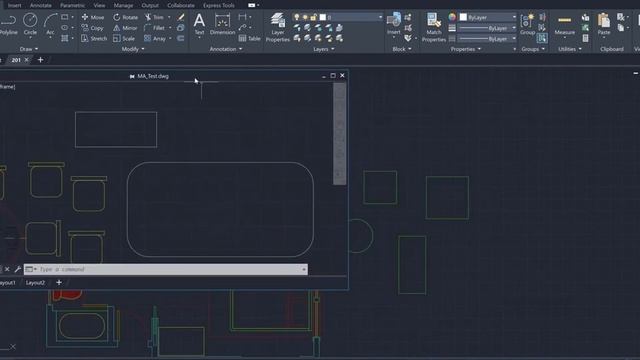Image resolution: width=640 pixels, height=360 pixels.
Task: Insert a Table
Action: (x=249, y=38)
